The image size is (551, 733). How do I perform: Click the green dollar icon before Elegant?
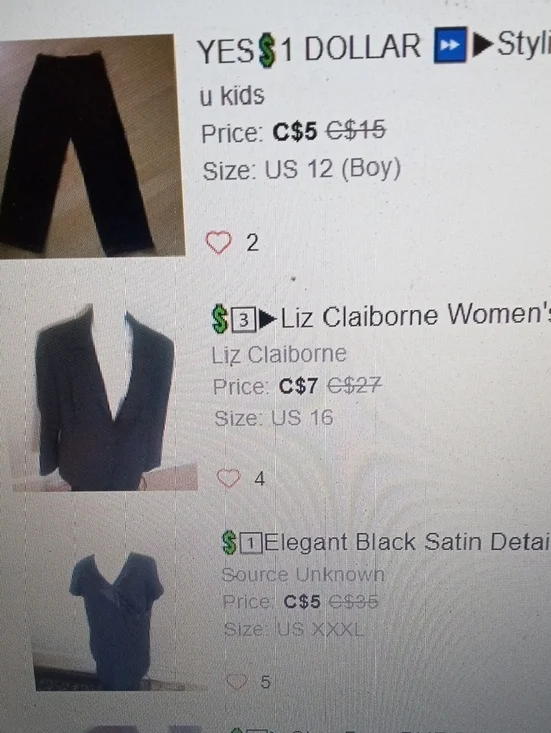(x=229, y=543)
